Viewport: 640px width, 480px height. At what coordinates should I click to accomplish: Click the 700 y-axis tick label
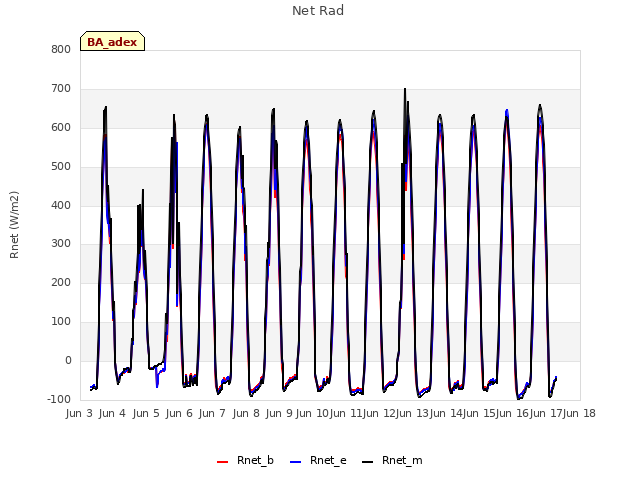[x=61, y=89]
